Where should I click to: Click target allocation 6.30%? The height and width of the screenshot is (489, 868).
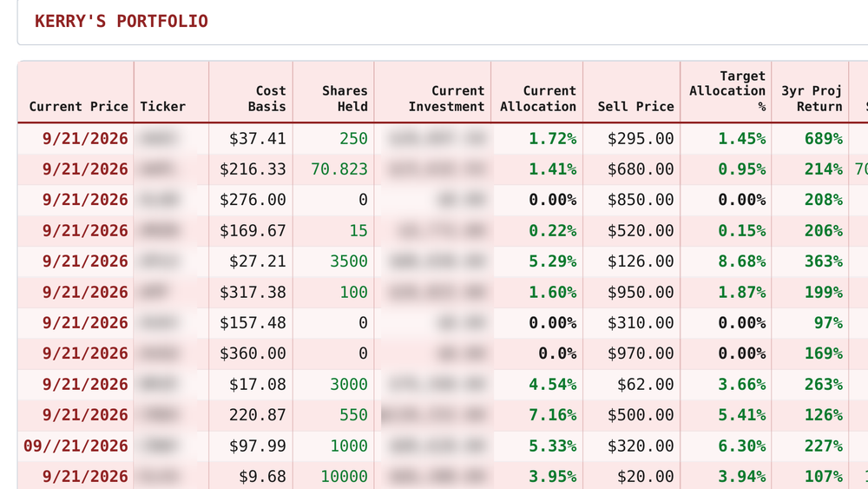742,446
